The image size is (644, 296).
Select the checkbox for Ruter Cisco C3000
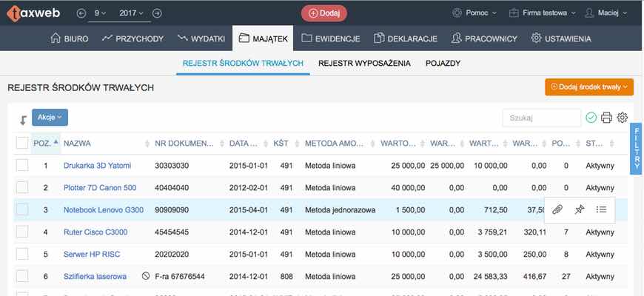(22, 232)
